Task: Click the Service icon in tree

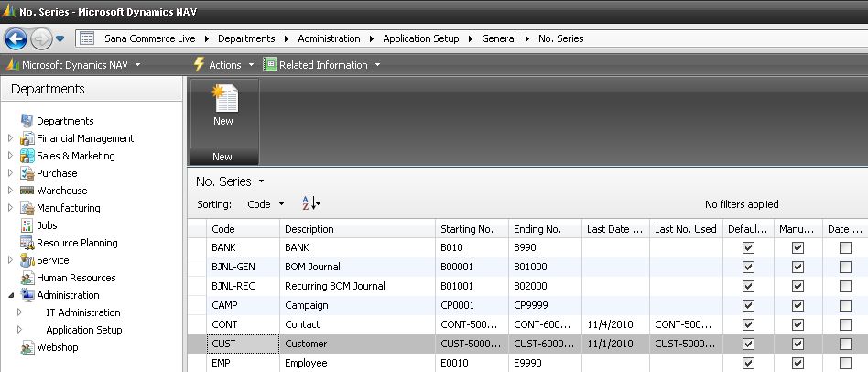Action: coord(27,260)
